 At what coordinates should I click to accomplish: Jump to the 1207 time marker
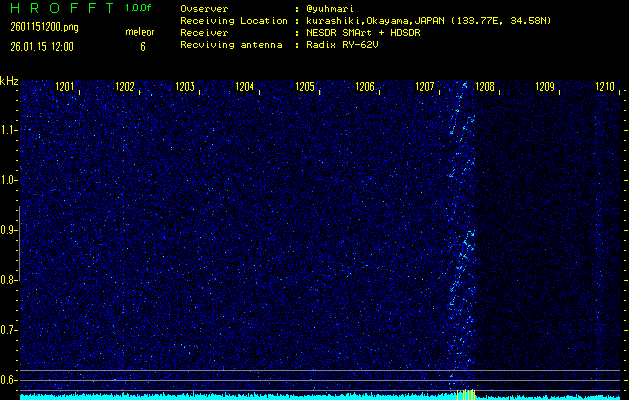pyautogui.click(x=425, y=87)
